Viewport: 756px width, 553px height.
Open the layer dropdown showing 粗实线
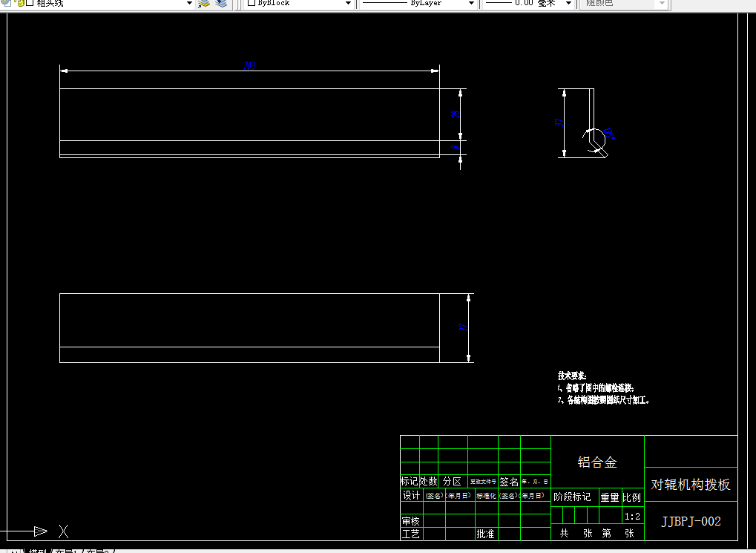pyautogui.click(x=189, y=4)
